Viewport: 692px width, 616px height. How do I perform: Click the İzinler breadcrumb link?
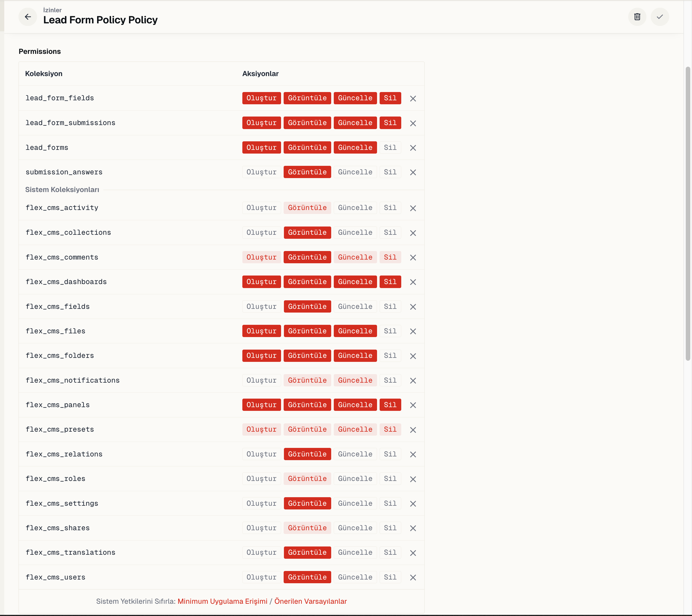tap(52, 10)
